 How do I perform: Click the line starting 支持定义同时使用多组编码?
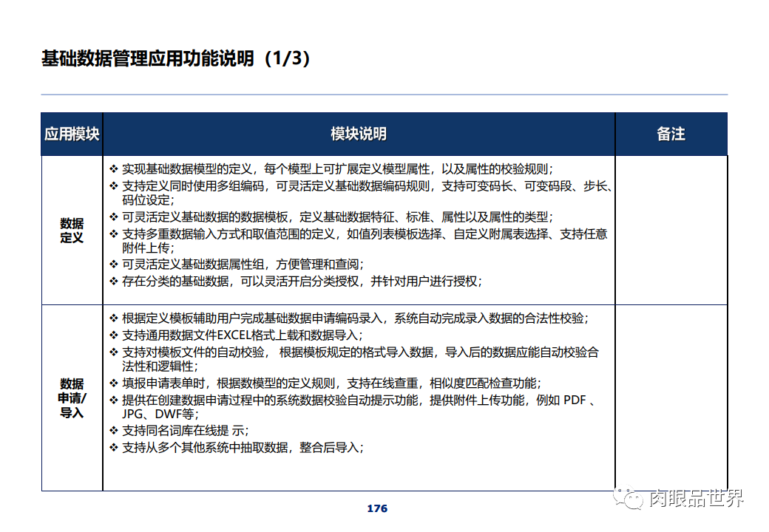[367, 186]
